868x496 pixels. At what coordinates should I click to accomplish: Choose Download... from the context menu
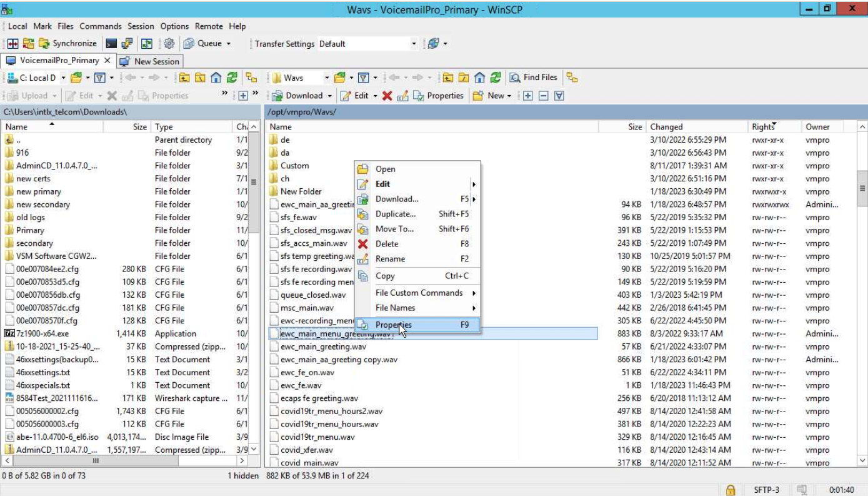click(x=417, y=199)
